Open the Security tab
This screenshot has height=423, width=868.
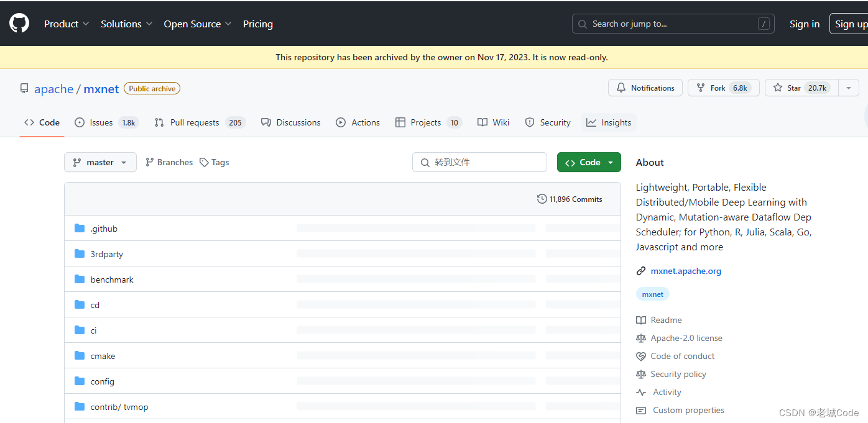(x=548, y=122)
